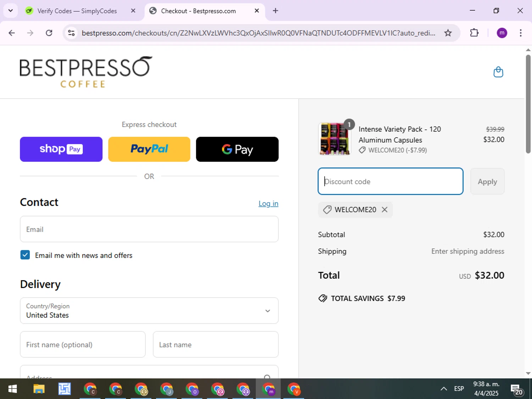
Task: Focus the Email input field
Action: click(149, 229)
